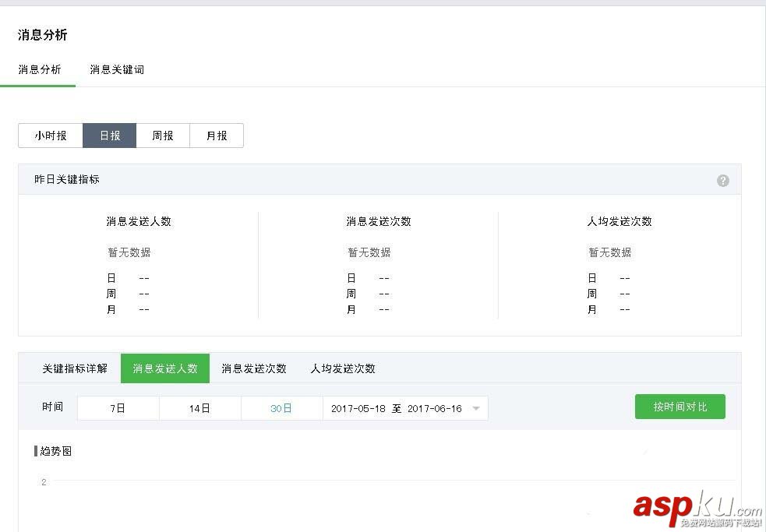Collapse the 趋势图 section header
This screenshot has width=766, height=532.
tap(54, 451)
